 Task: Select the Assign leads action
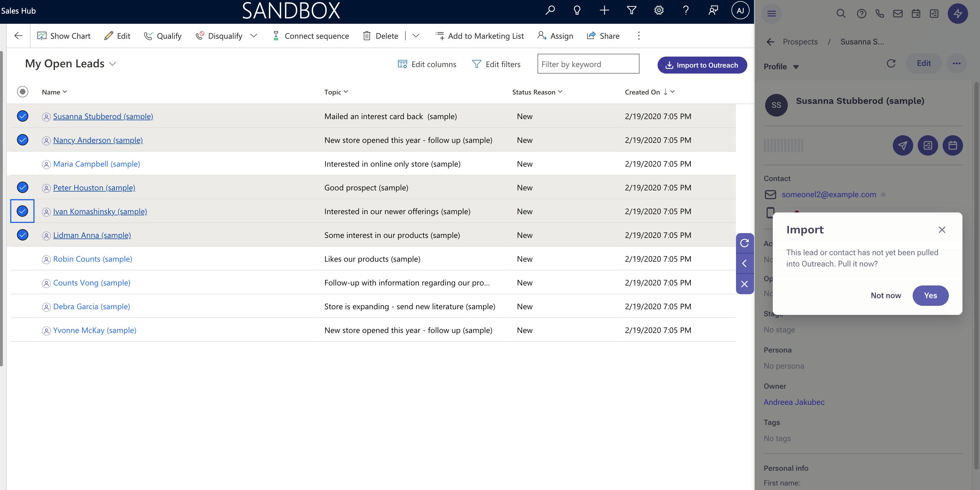click(555, 36)
